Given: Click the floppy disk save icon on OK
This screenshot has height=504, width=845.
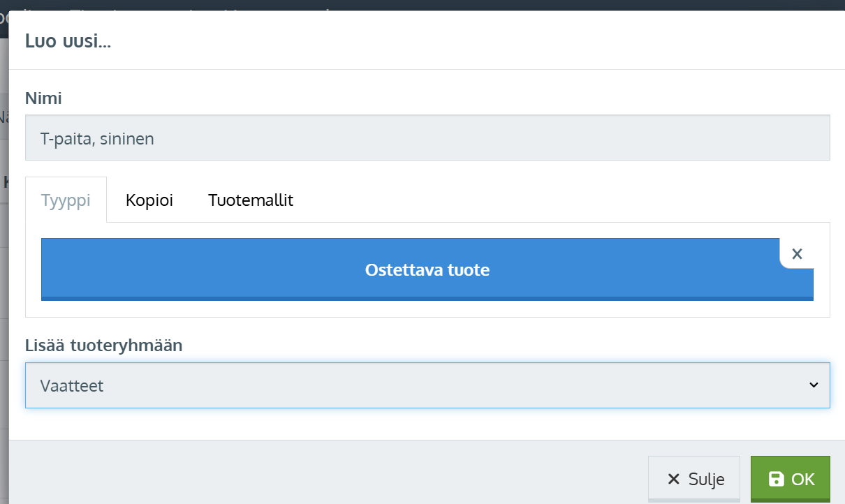Looking at the screenshot, I should (776, 479).
